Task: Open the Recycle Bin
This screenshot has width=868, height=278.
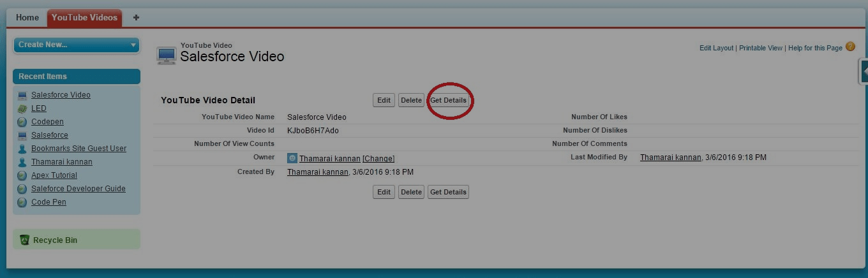Action: (x=55, y=240)
